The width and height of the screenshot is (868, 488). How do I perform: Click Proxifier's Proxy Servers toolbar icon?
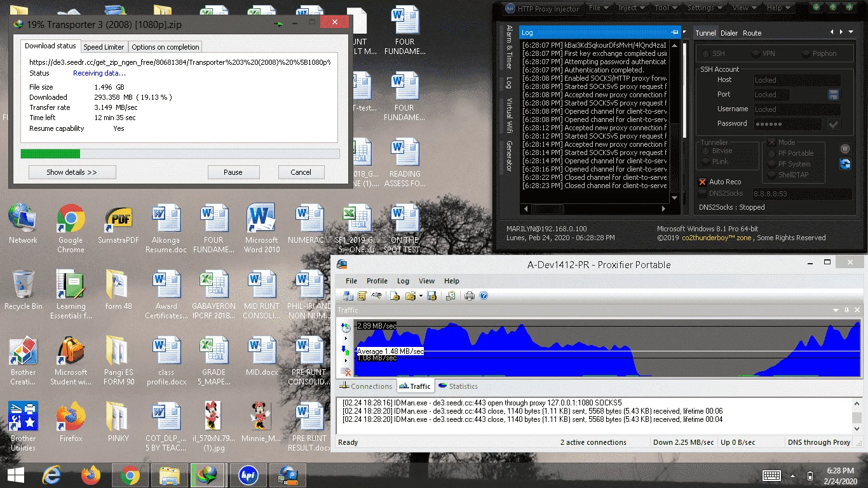pos(348,295)
